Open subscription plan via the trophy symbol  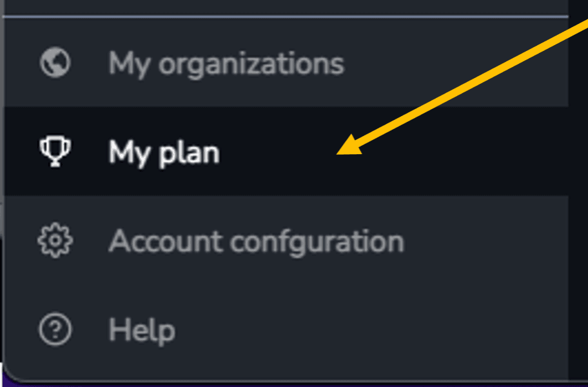55,151
